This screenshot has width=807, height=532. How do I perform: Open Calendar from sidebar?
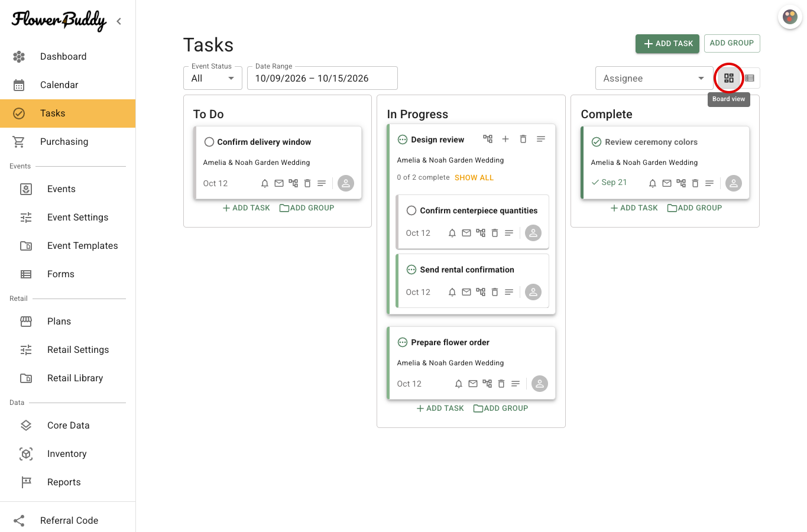coord(67,85)
